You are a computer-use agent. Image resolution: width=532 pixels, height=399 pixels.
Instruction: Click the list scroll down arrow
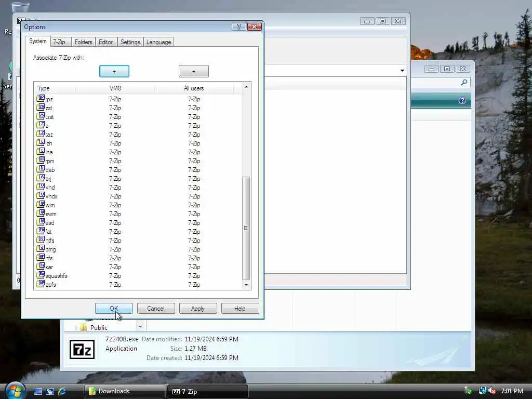tap(246, 285)
